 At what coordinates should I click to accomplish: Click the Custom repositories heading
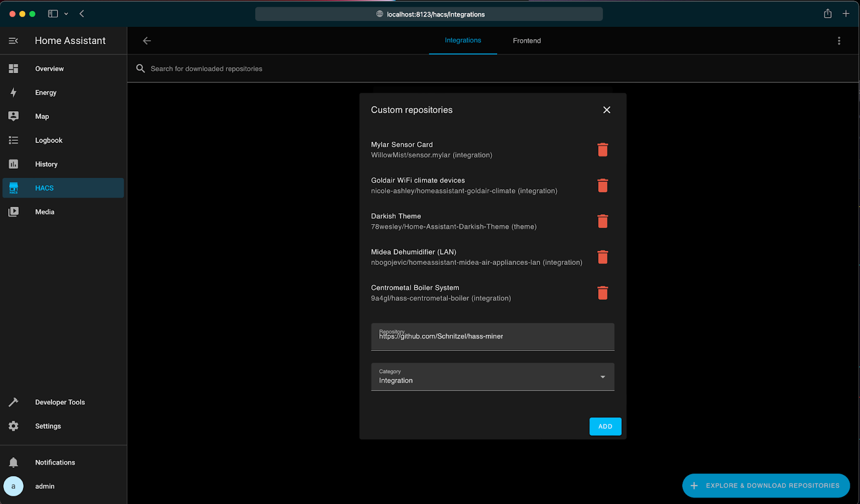pyautogui.click(x=412, y=110)
